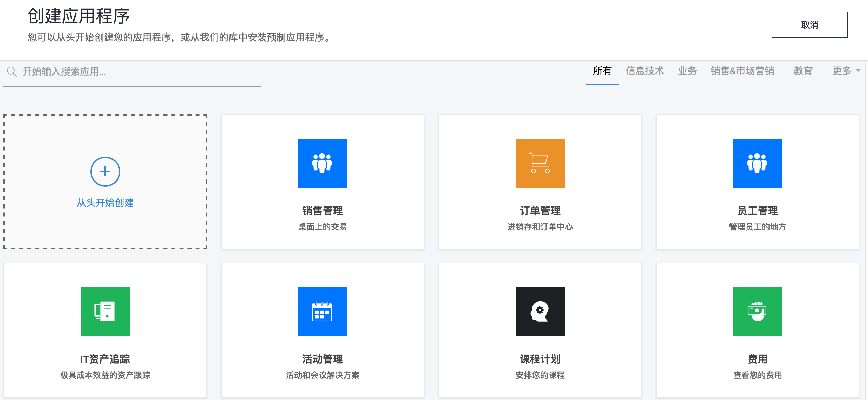Choose the green IT资产追踪 device icon

coord(105,311)
